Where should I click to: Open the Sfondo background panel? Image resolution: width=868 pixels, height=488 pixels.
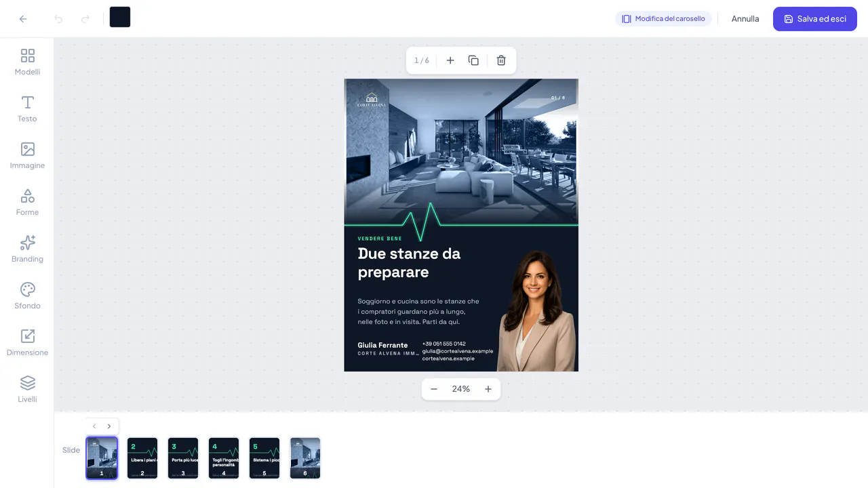[x=27, y=296]
